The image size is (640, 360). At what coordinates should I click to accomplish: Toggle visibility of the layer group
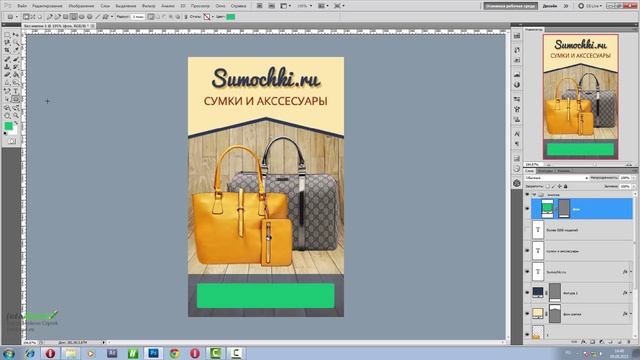tap(527, 195)
